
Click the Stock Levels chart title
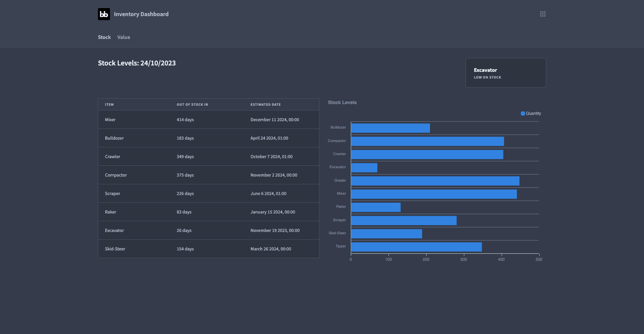pyautogui.click(x=342, y=102)
